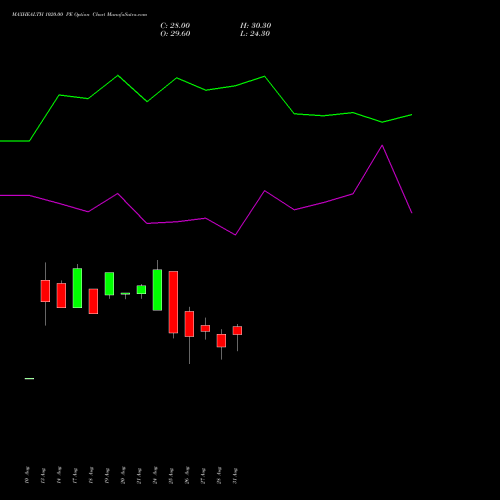Click the 20 Aug date label
Screen dimensions: 500x500
123,475
